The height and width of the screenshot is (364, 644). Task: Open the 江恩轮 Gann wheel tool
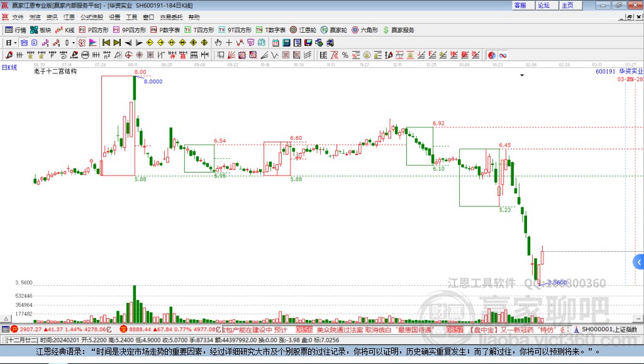click(303, 30)
